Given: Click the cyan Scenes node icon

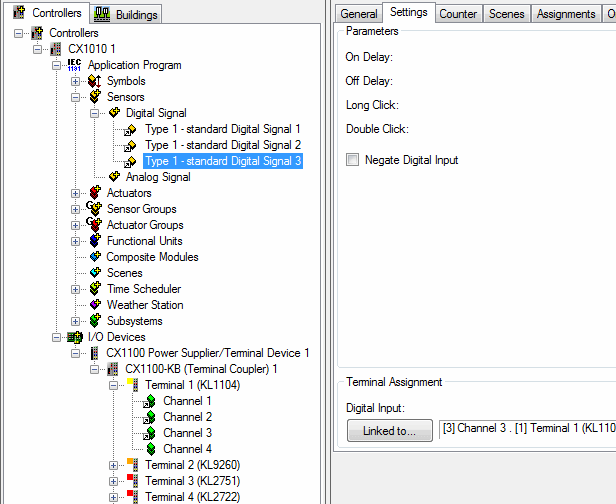Looking at the screenshot, I should point(95,272).
